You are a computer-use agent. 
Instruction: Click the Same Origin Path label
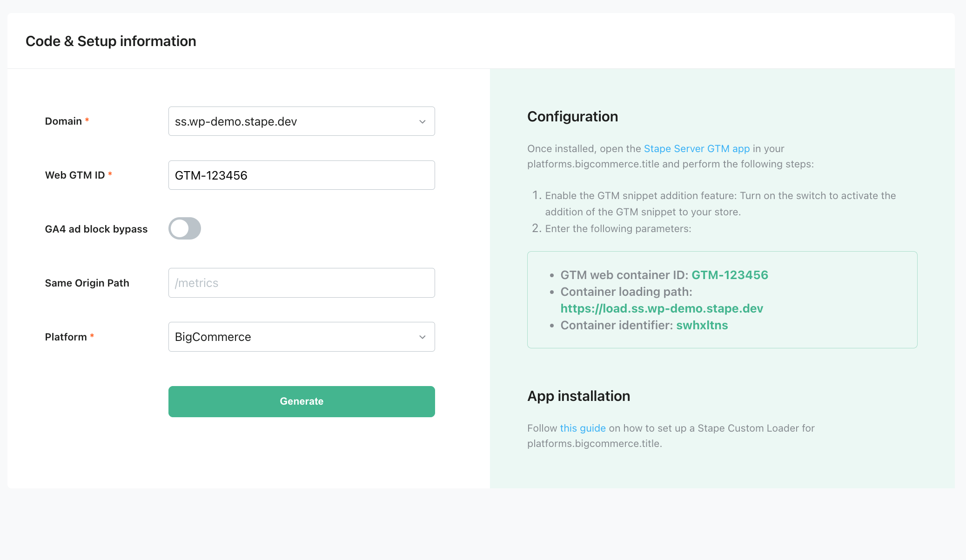tap(87, 283)
